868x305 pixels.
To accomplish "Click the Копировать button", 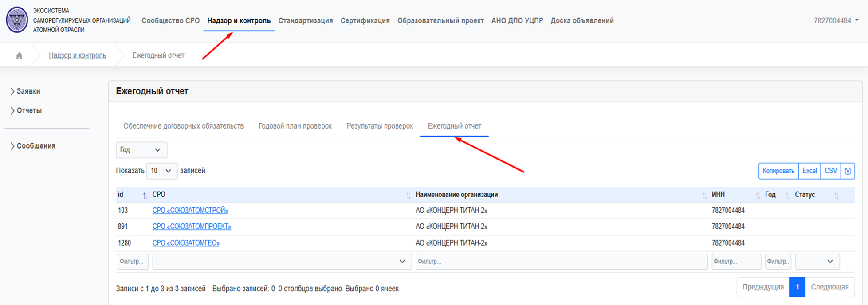I will pyautogui.click(x=778, y=171).
